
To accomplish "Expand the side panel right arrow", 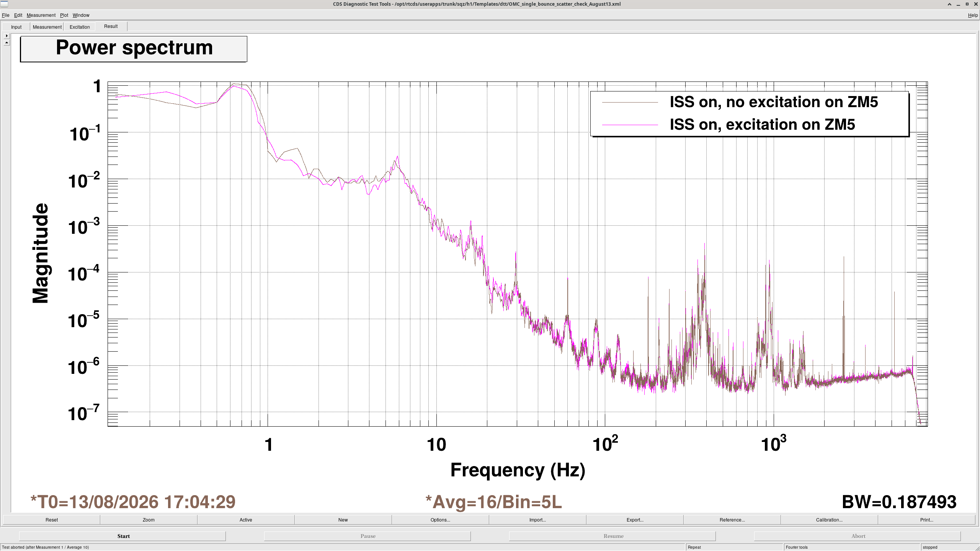I will point(7,36).
